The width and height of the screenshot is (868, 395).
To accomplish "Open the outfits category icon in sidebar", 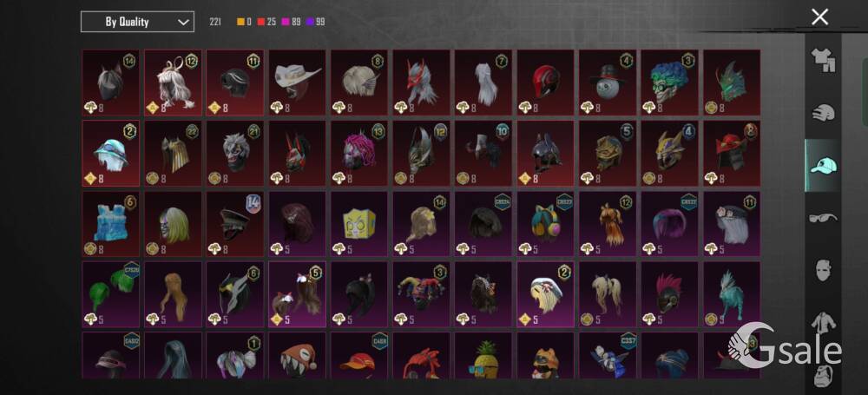I will (x=823, y=60).
